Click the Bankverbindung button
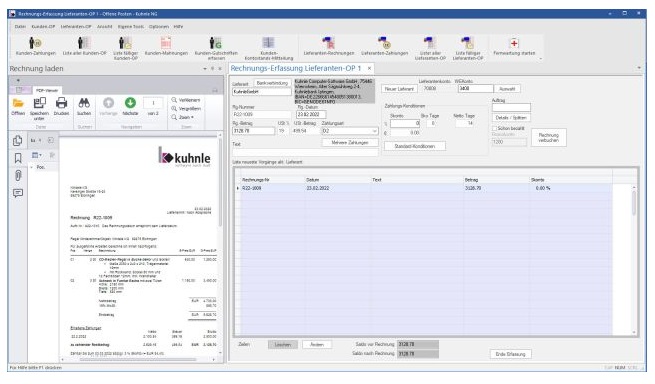This screenshot has height=384, width=655. click(x=272, y=83)
